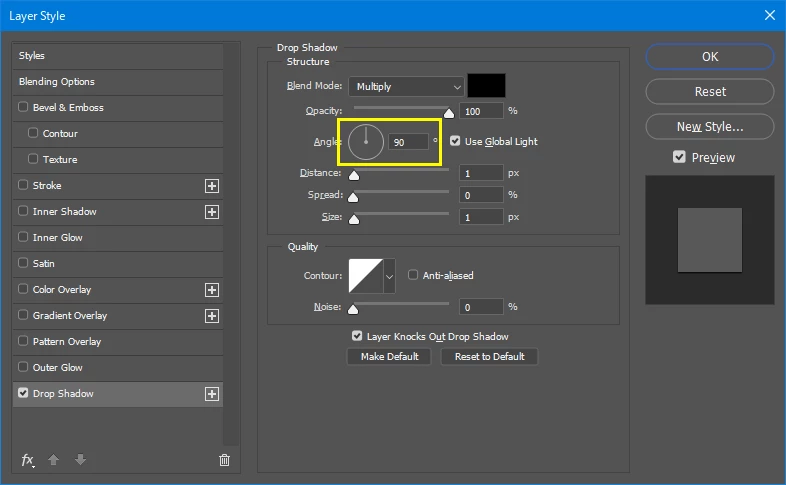The height and width of the screenshot is (485, 786).
Task: Select the Outer Glow effect label
Action: click(58, 367)
